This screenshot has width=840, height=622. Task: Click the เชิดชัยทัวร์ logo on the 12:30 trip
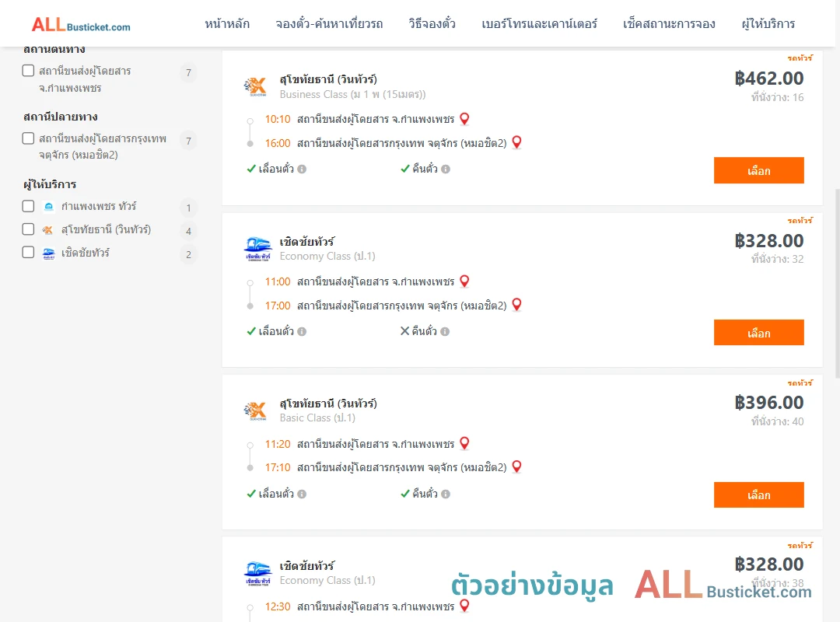(257, 573)
